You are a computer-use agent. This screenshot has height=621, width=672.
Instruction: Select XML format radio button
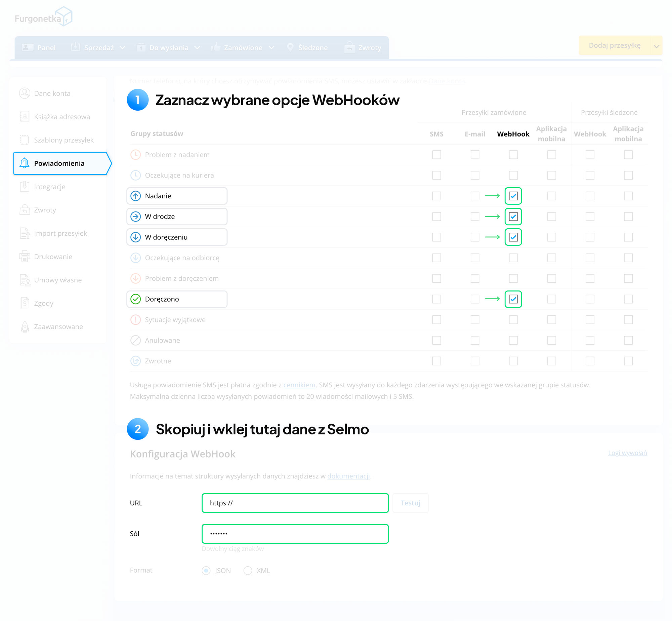tap(248, 571)
